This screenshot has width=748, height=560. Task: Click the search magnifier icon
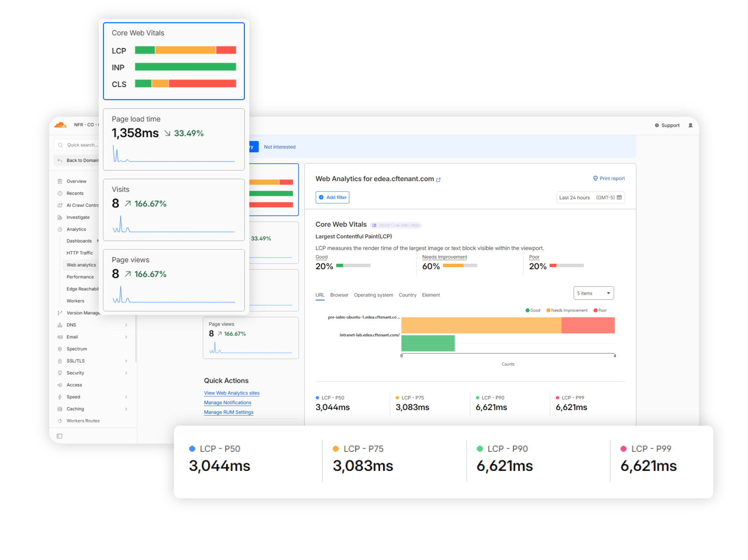[x=60, y=145]
